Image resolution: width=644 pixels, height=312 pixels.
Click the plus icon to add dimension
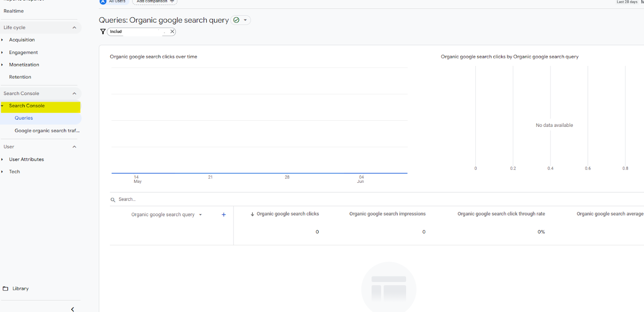[x=224, y=215]
